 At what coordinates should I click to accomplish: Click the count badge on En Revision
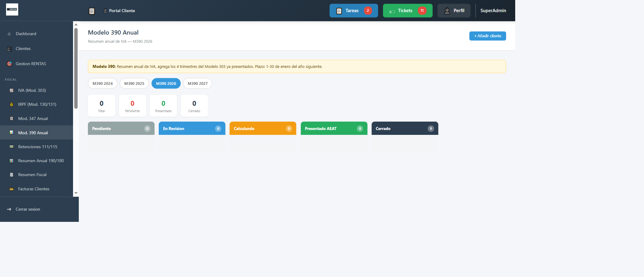point(218,128)
